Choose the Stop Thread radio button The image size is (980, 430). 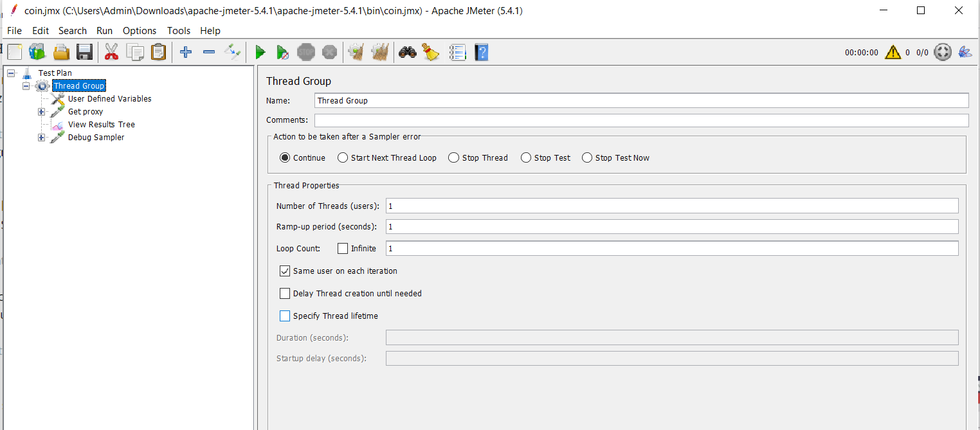[x=454, y=157]
